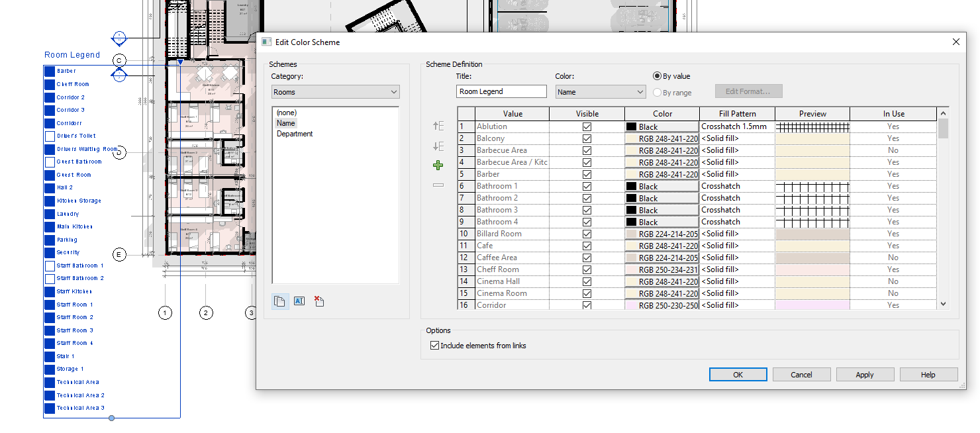Click the Room Legend title text
Viewport: 980px width, 433px height.
tap(72, 55)
